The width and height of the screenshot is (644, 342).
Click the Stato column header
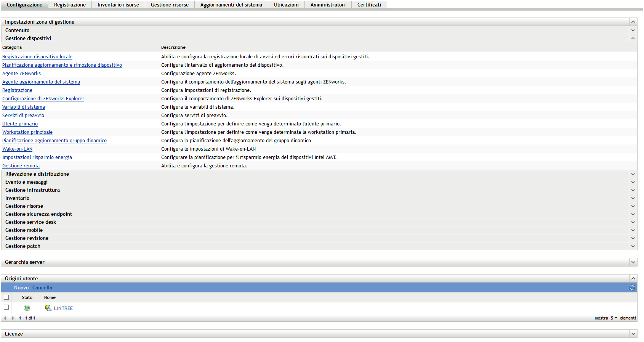point(27,297)
